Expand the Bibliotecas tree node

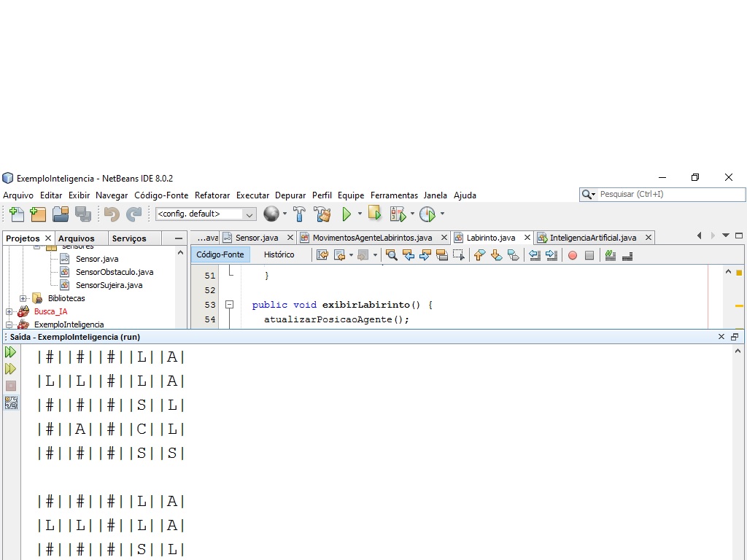coord(23,298)
